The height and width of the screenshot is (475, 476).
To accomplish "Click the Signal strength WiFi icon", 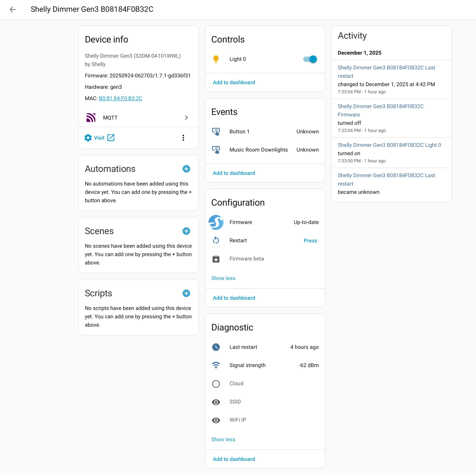I will 216,365.
